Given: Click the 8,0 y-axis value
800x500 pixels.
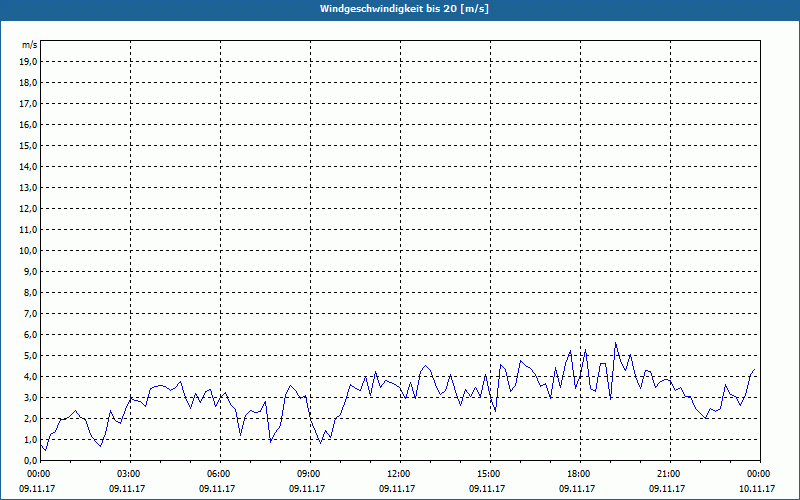Looking at the screenshot, I should tap(31, 292).
